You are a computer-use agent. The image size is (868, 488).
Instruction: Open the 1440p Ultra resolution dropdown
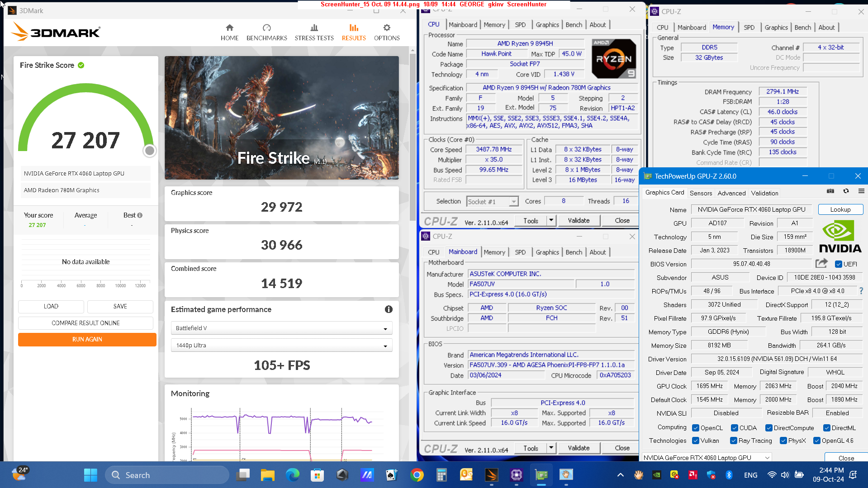(x=281, y=345)
